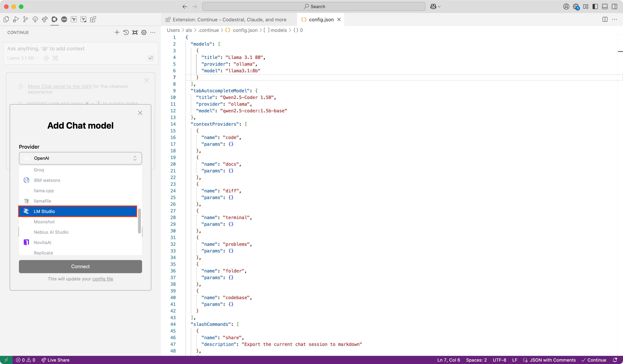Switch to the Extension: Continue tab
This screenshot has height=364, width=623.
(x=229, y=19)
